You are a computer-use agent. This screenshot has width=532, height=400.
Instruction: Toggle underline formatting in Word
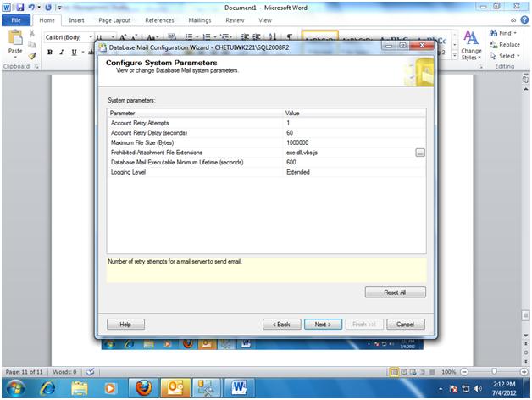(x=74, y=52)
